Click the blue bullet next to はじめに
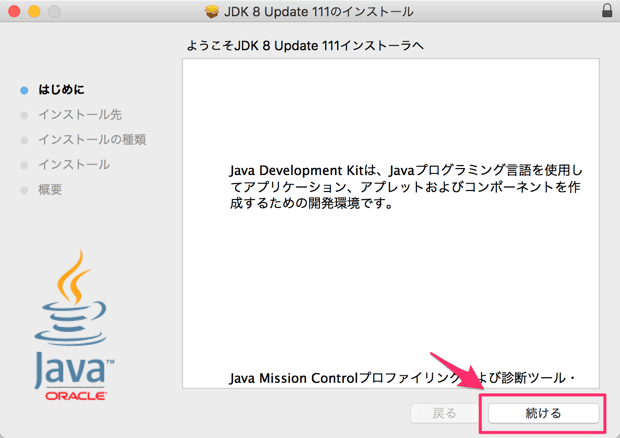 24,91
